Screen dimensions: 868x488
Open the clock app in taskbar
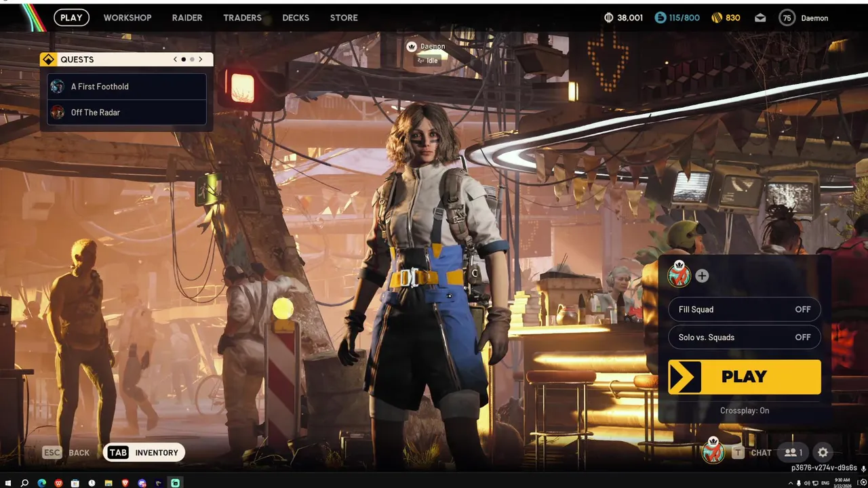[92, 483]
